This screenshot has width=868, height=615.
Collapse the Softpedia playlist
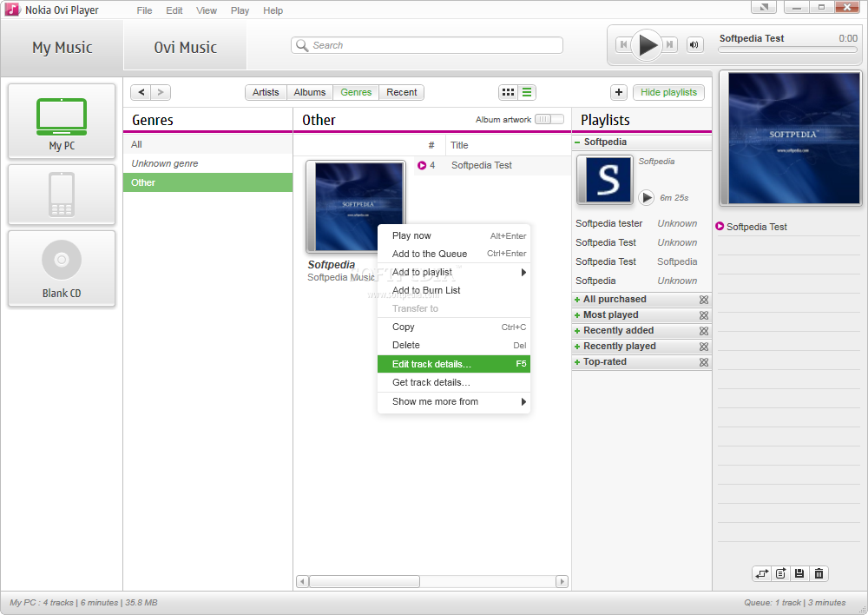point(577,142)
